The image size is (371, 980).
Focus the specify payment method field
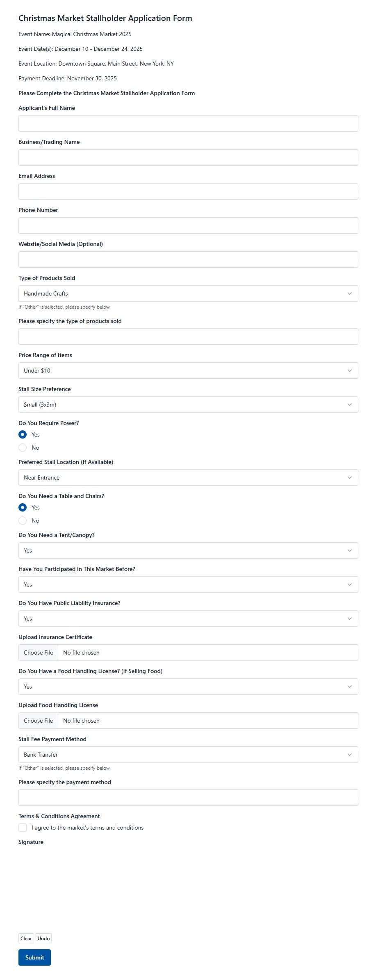tap(188, 798)
